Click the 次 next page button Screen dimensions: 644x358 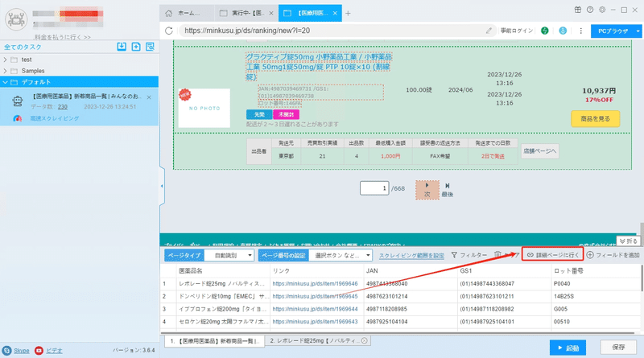coord(427,190)
